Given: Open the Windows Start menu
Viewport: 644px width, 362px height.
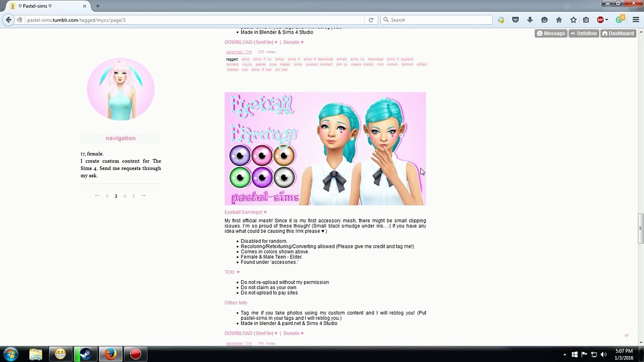Looking at the screenshot, I should click(11, 354).
